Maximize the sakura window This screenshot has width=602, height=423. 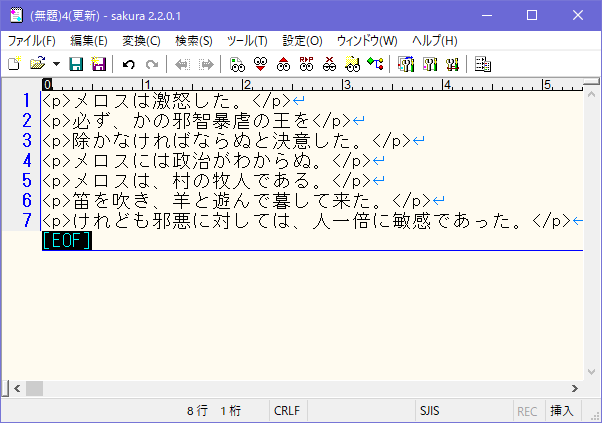532,15
